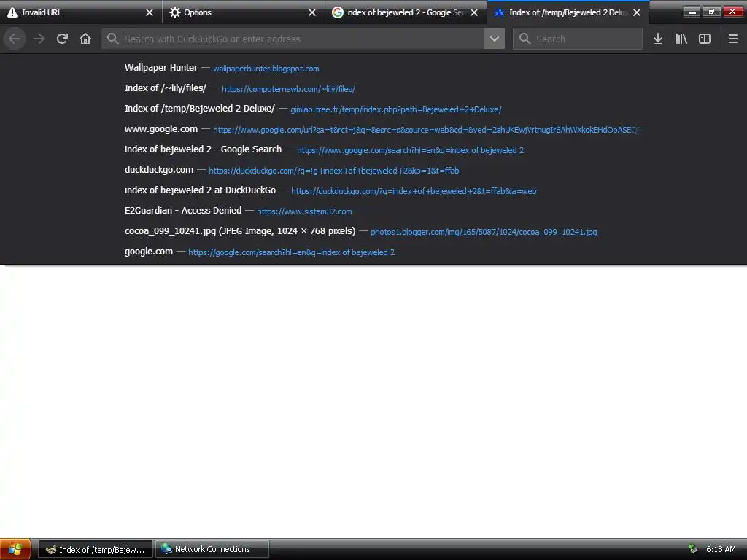Open the address bar history dropdown arrow
Screen dimensions: 747x560
tap(495, 39)
